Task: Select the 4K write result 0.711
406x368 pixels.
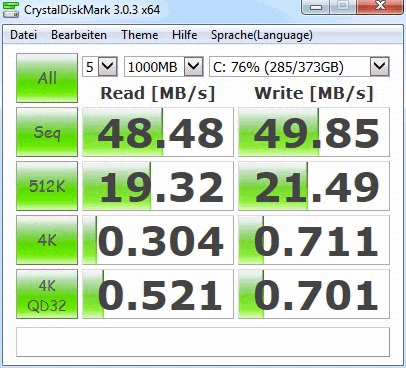Action: (314, 240)
